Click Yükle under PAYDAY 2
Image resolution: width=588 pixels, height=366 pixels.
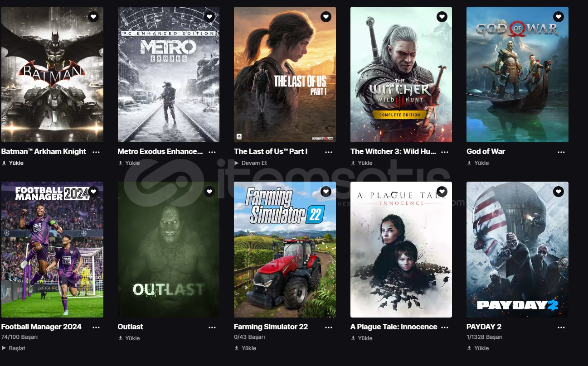coord(481,348)
